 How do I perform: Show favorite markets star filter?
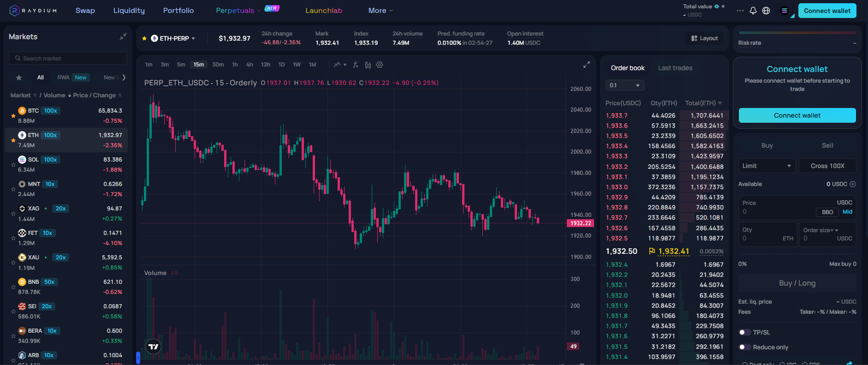click(19, 78)
